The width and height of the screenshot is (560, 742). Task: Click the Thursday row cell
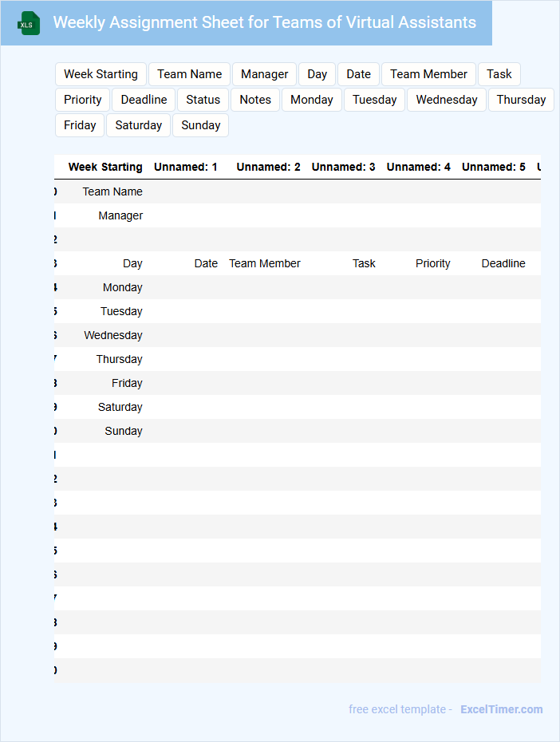(x=119, y=359)
